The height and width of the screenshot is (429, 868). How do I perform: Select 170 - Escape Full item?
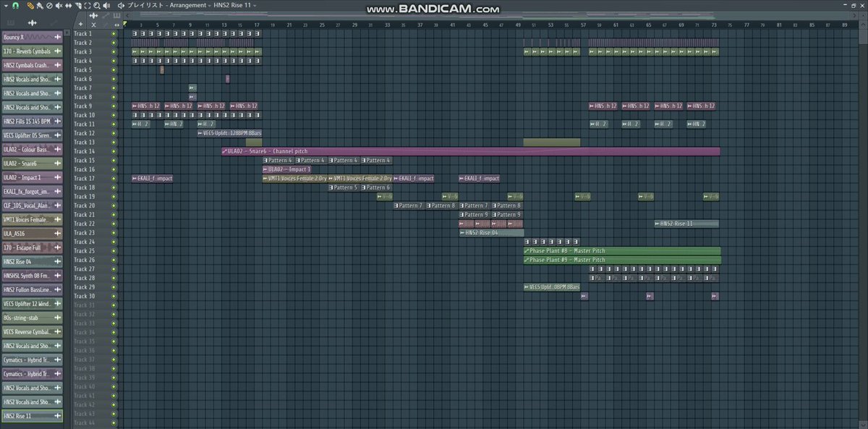tap(32, 247)
